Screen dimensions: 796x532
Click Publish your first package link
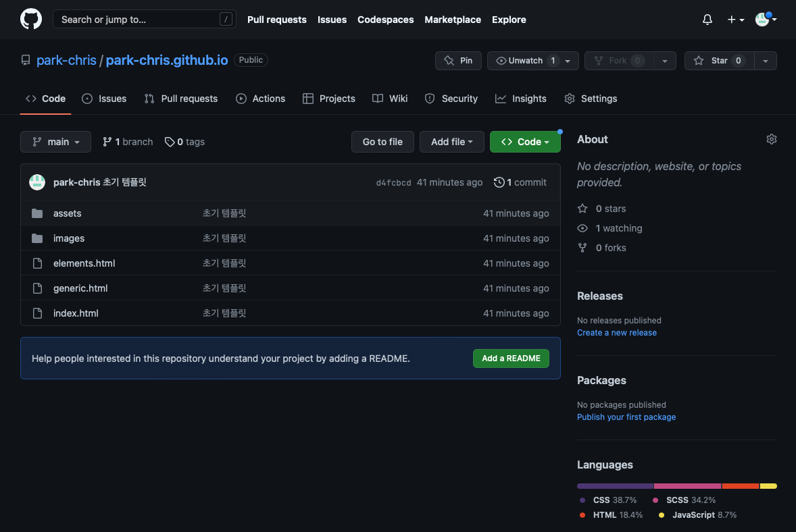[x=626, y=417]
